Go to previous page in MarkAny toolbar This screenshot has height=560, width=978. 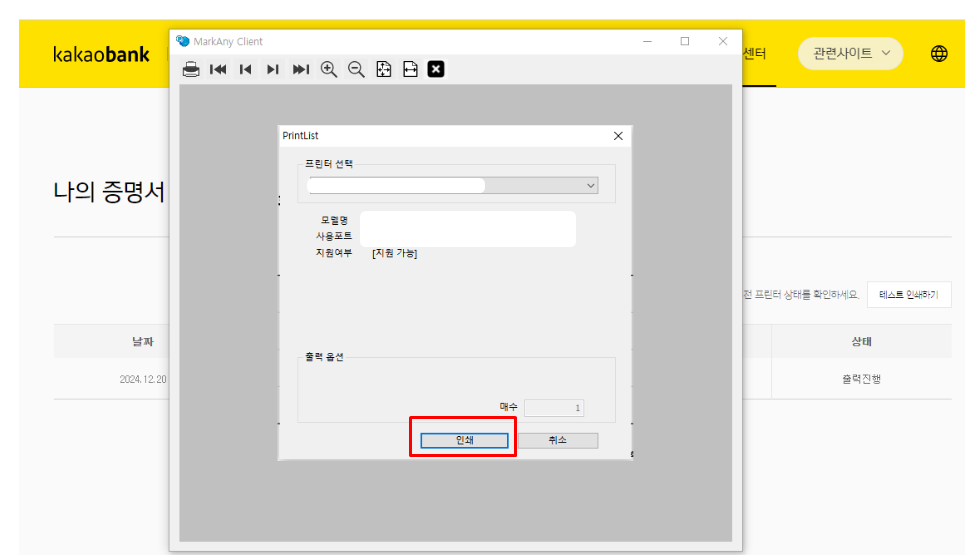245,69
